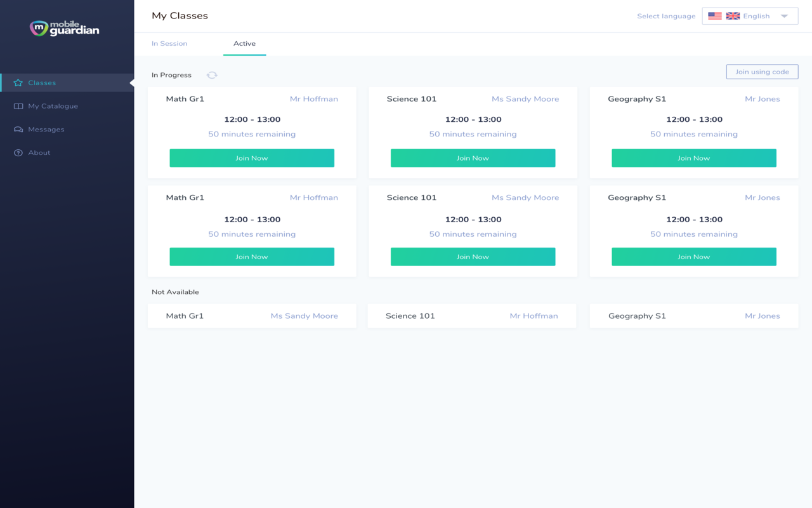
Task: Refresh the In Progress class list
Action: [x=212, y=75]
